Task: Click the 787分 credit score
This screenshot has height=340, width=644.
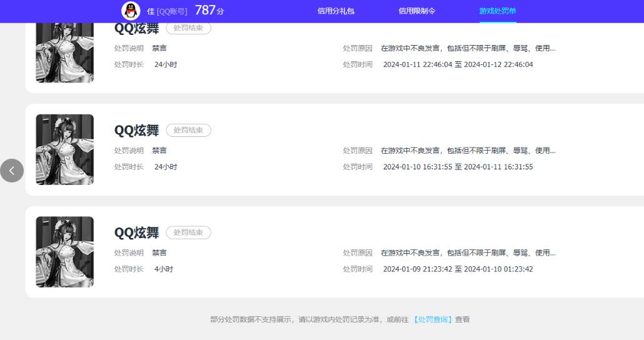Action: pos(209,10)
